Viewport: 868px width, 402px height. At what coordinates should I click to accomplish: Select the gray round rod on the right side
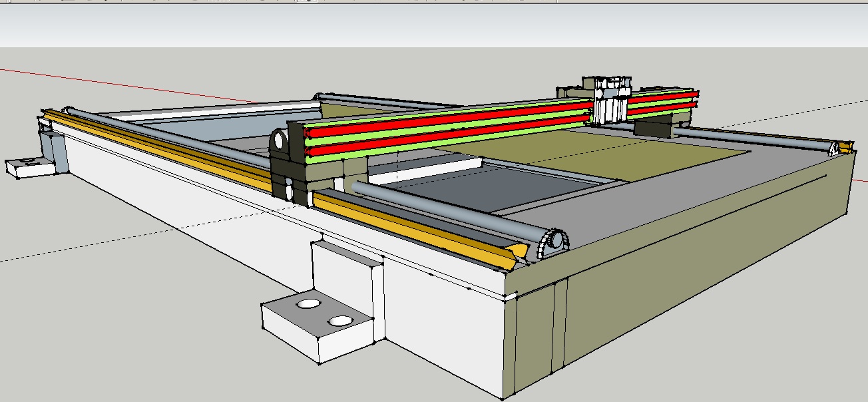pyautogui.click(x=756, y=138)
